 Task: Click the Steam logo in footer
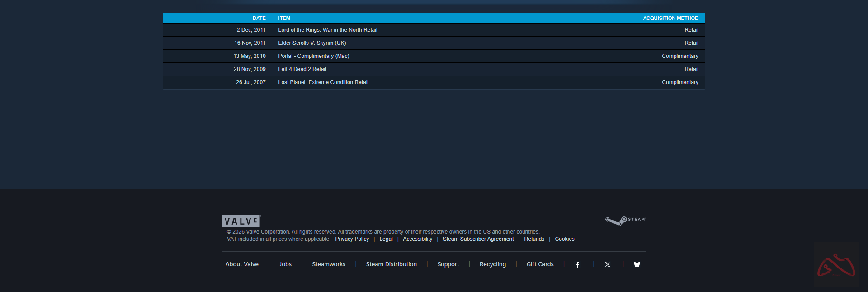pos(625,220)
